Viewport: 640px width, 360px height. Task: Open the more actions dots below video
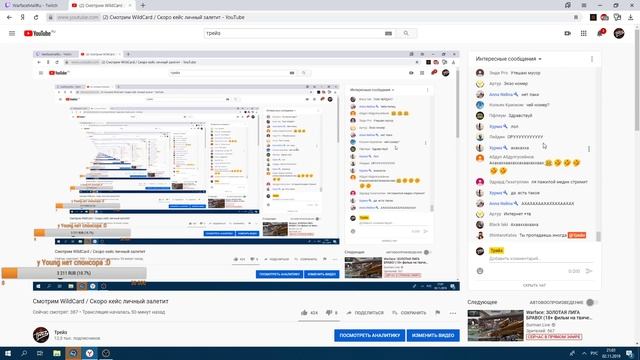click(x=453, y=313)
